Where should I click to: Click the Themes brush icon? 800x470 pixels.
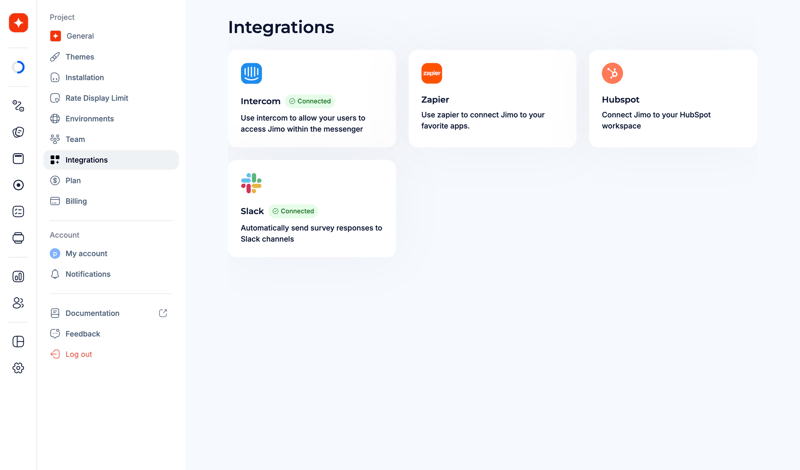[x=55, y=57]
